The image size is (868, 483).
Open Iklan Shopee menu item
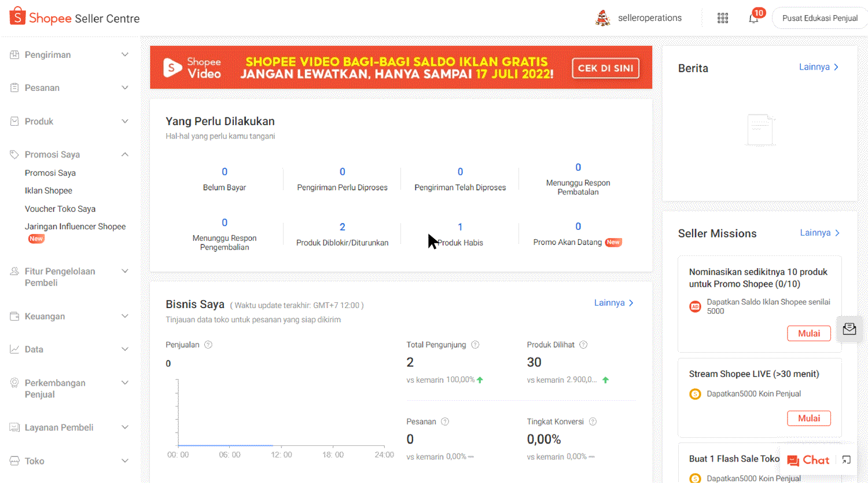(x=49, y=191)
